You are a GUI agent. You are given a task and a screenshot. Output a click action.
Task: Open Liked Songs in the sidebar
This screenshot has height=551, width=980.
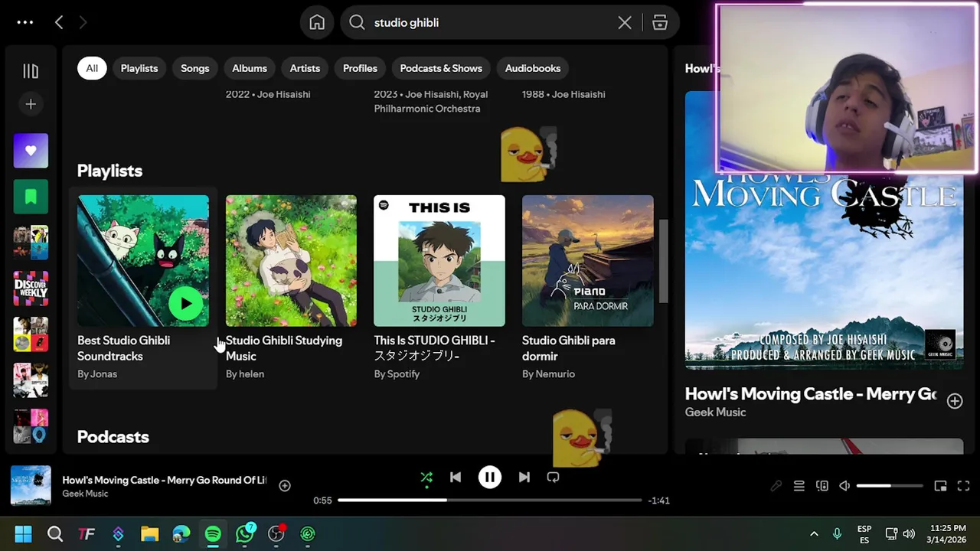31,151
